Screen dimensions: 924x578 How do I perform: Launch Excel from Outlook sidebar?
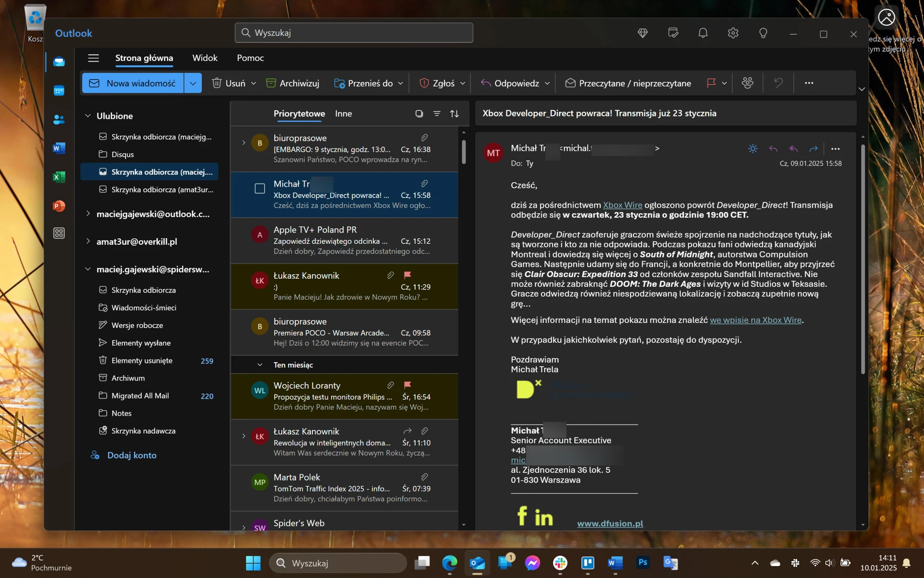click(59, 177)
